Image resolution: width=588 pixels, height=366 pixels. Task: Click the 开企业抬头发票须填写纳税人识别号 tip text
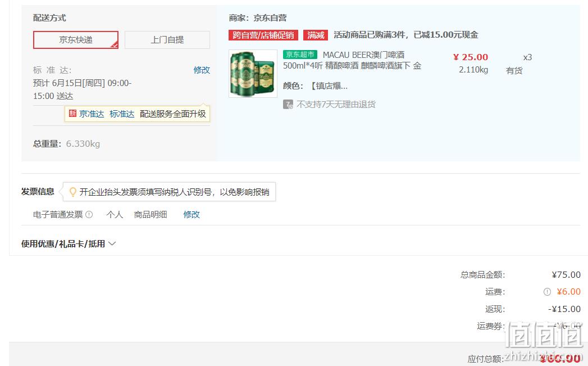174,192
